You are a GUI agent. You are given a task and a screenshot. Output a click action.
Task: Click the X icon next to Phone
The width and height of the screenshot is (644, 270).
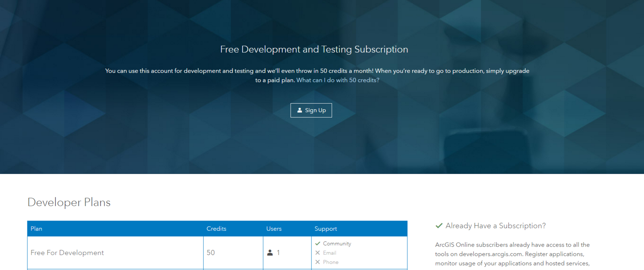click(x=318, y=262)
